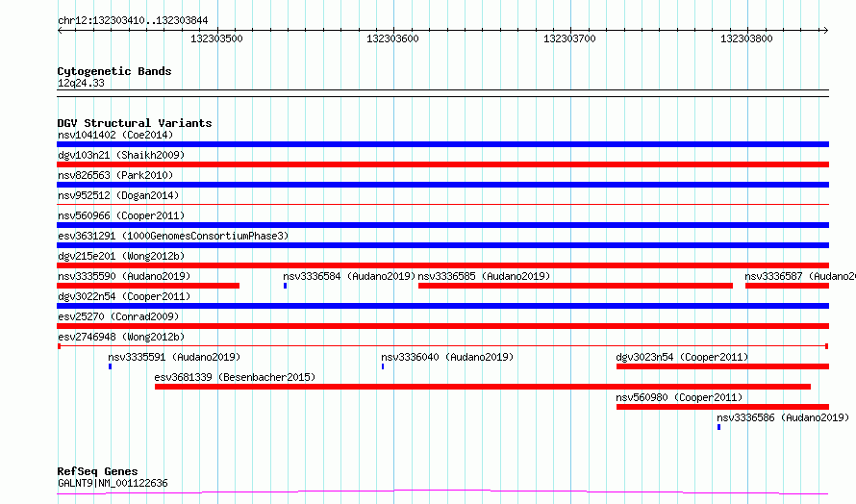Select the red esv3681339 variant bar

483,387
